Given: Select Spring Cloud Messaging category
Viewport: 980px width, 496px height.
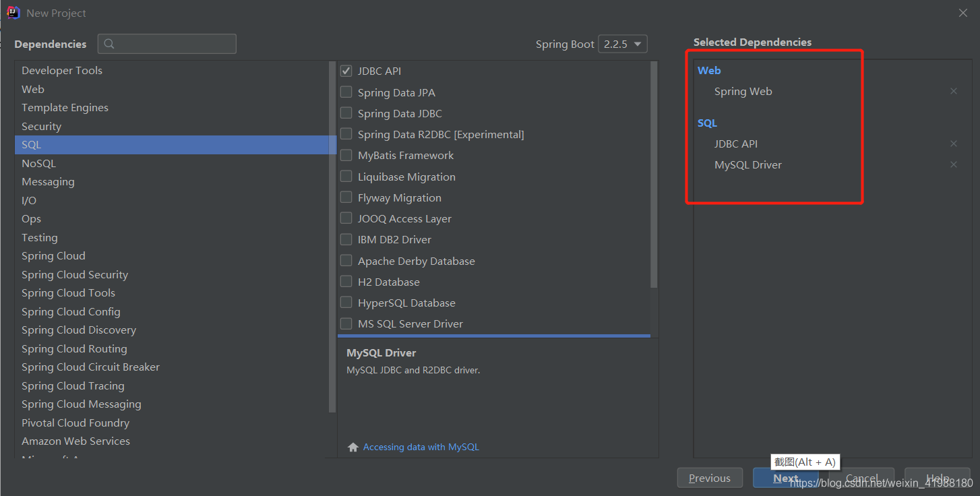Looking at the screenshot, I should coord(171,404).
